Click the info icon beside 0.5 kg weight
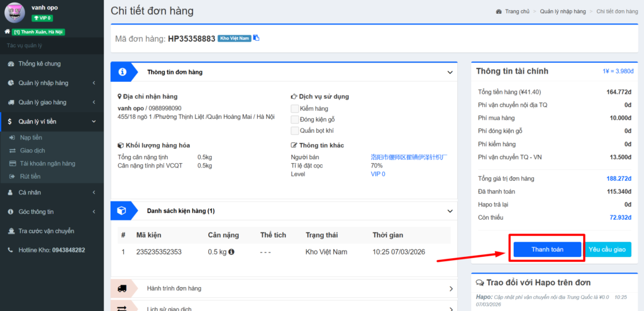The height and width of the screenshot is (311, 644). [231, 252]
